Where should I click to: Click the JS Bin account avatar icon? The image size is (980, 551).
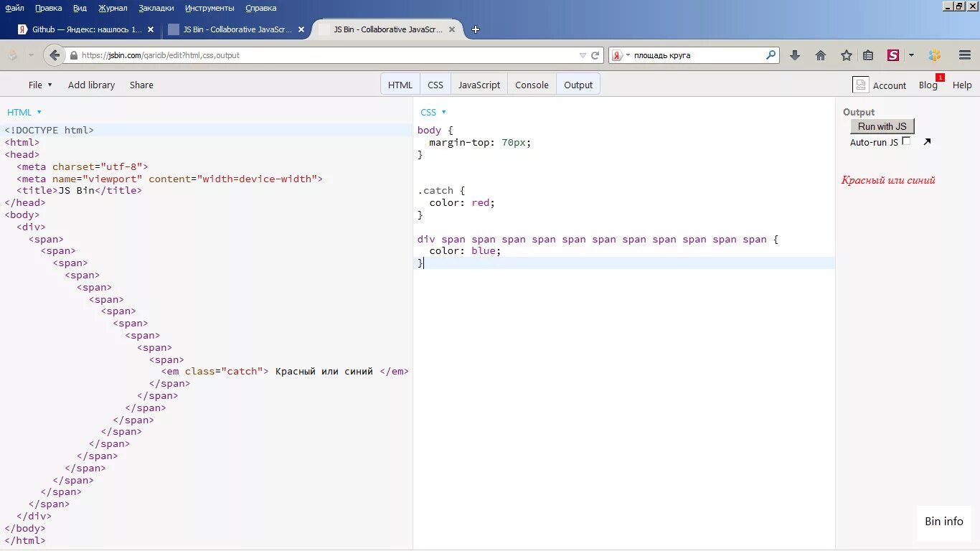pyautogui.click(x=861, y=85)
